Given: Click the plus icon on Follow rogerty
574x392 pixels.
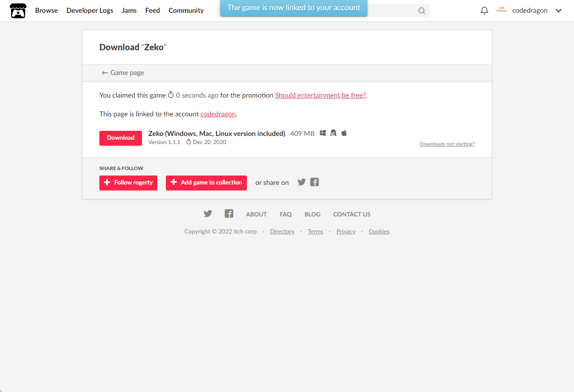Looking at the screenshot, I should [x=107, y=182].
